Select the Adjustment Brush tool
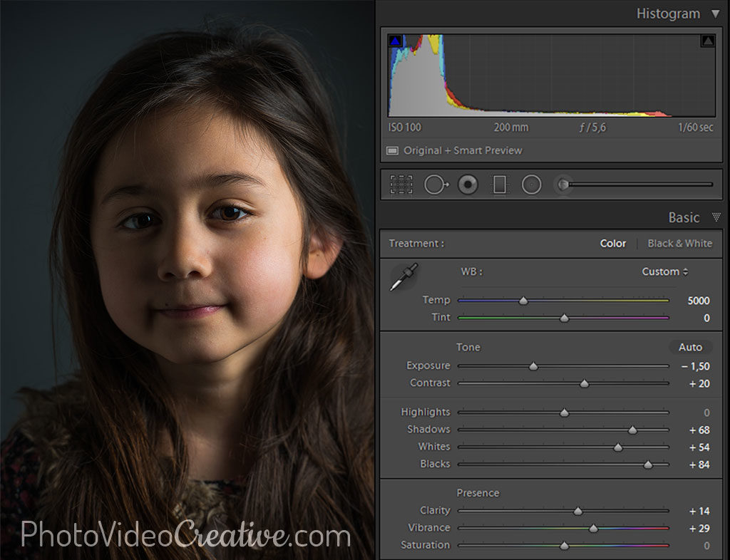 pos(563,184)
